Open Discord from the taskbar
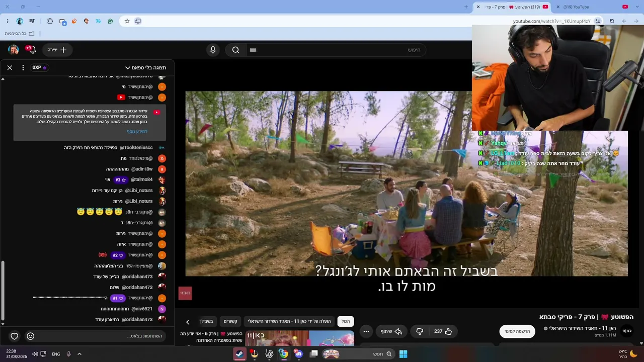The height and width of the screenshot is (362, 644). (298, 354)
